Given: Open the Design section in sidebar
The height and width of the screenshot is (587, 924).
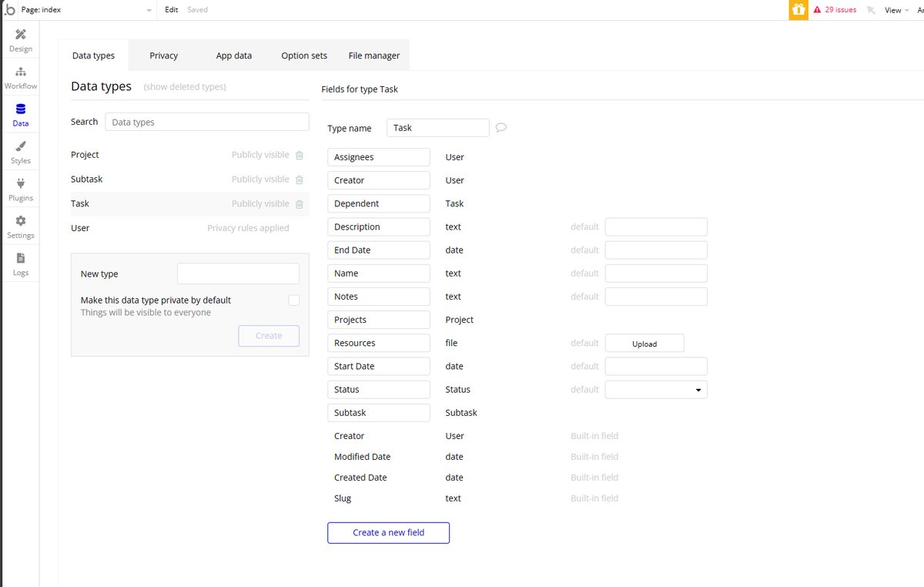Looking at the screenshot, I should [x=21, y=41].
